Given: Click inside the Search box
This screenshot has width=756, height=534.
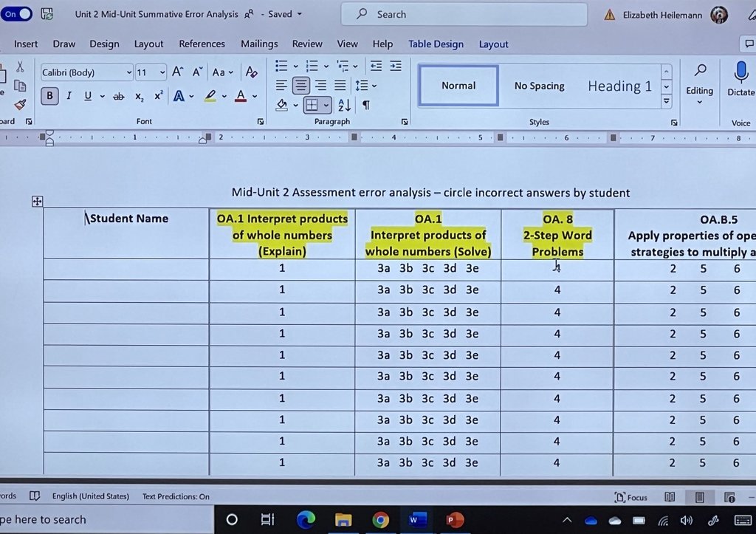Looking at the screenshot, I should point(464,14).
